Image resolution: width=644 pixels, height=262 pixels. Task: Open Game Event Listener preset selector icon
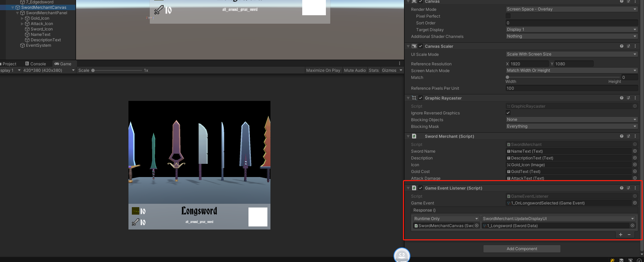[628, 188]
